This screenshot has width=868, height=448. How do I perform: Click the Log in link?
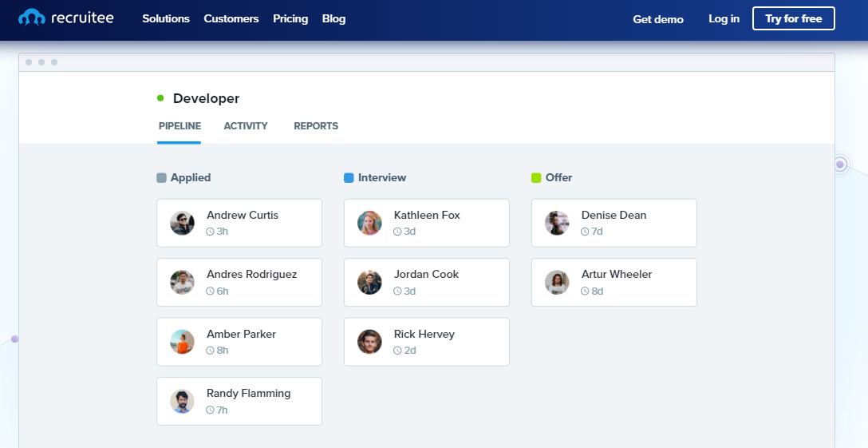tap(724, 18)
